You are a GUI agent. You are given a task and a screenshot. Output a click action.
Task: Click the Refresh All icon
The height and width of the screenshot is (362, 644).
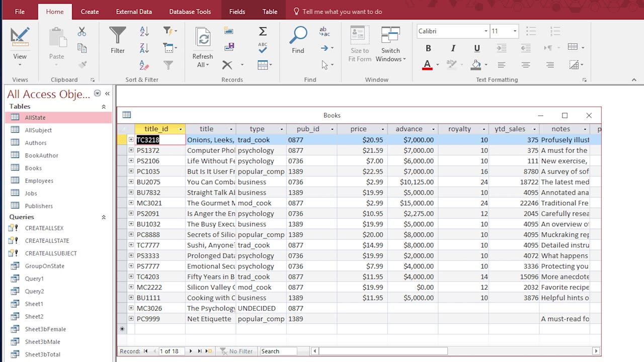coord(203,38)
